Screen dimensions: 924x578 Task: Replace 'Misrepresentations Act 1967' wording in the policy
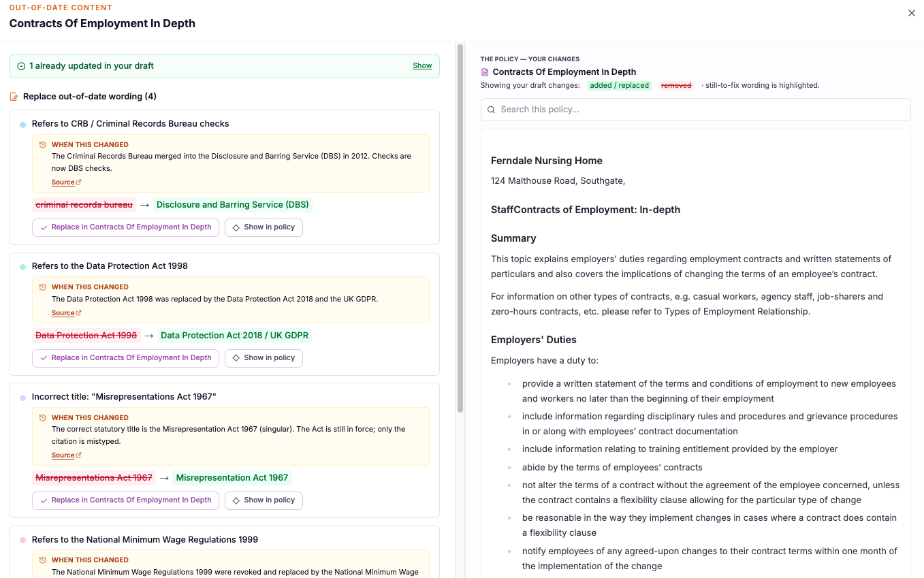[x=125, y=500]
